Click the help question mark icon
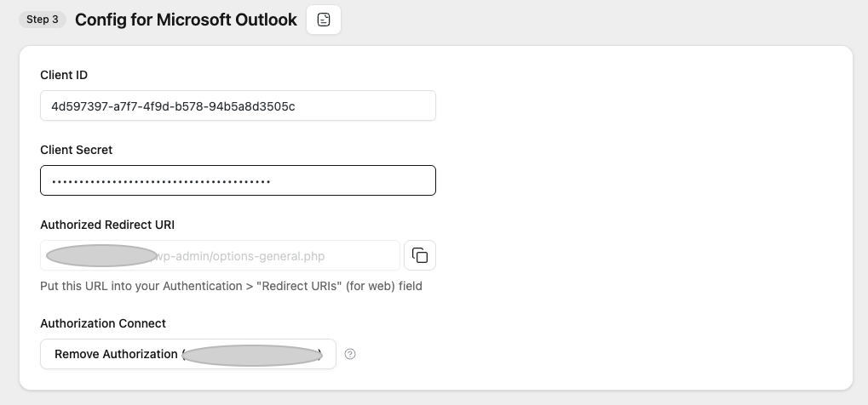The image size is (868, 405). (x=350, y=354)
